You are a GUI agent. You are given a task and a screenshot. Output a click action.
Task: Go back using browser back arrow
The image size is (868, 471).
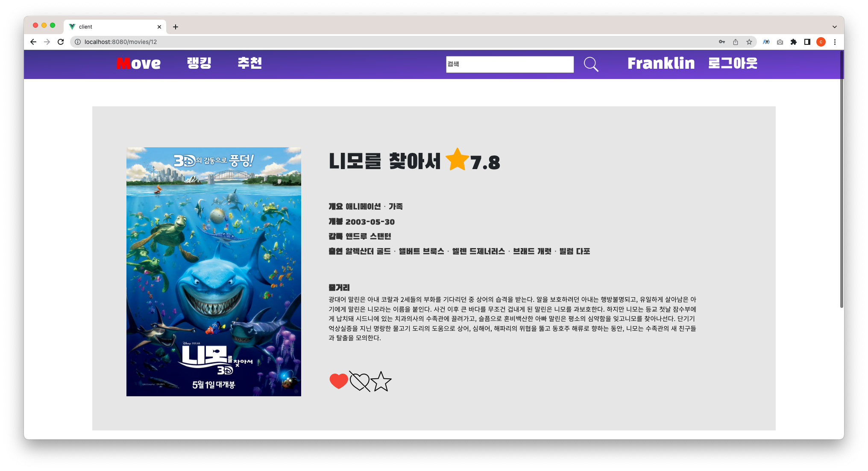click(x=33, y=42)
